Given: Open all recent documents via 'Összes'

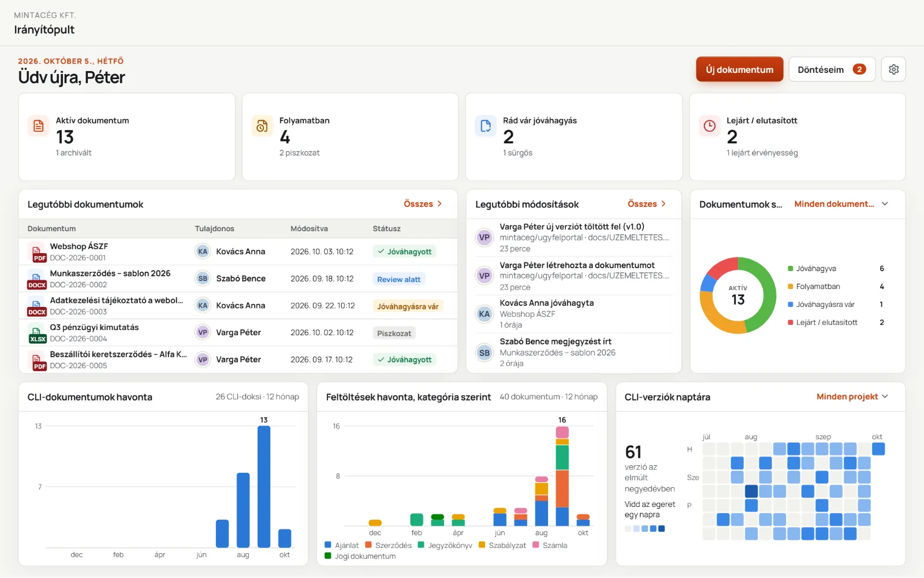Looking at the screenshot, I should [423, 204].
